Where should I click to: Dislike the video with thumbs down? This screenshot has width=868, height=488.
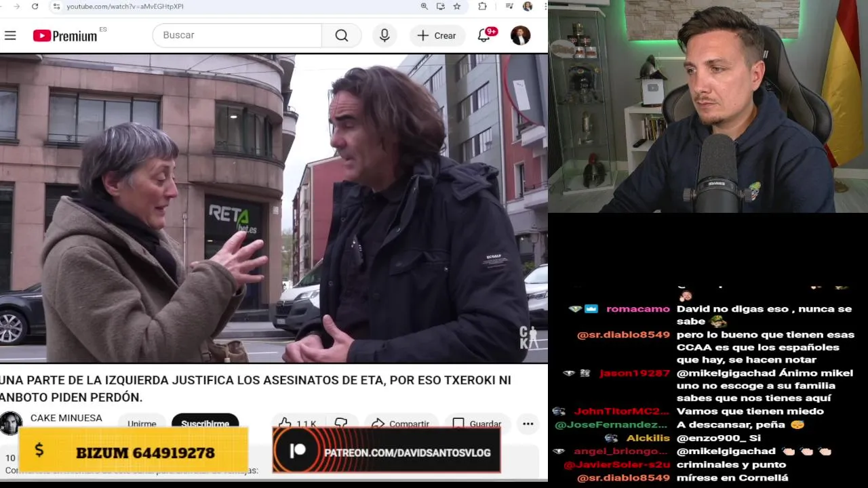(x=341, y=424)
